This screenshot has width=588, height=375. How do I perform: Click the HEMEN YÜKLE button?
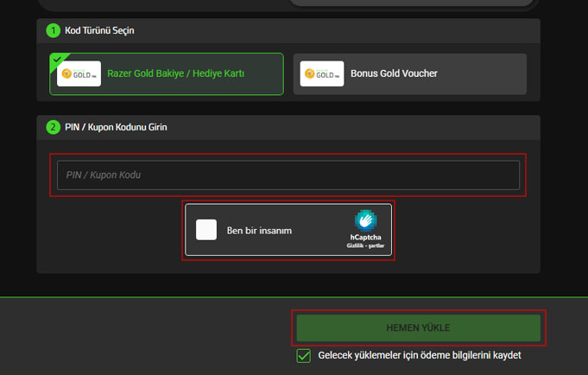pos(419,327)
